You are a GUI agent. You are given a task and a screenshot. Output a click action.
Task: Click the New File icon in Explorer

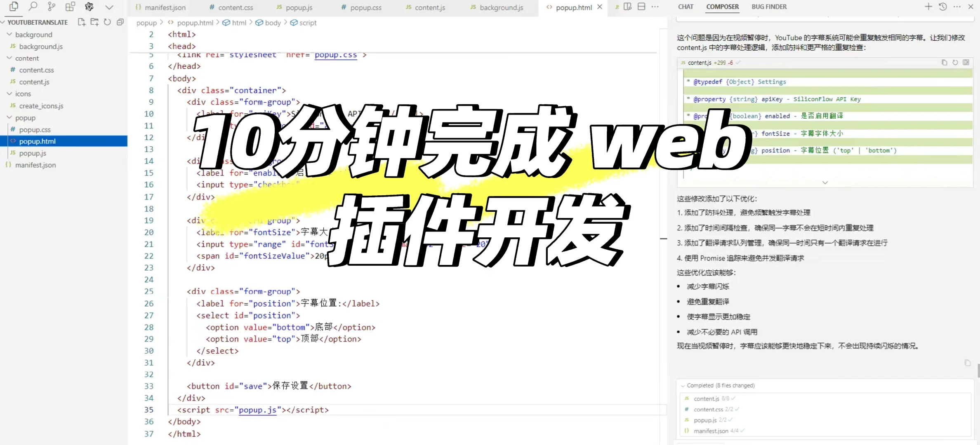click(x=81, y=22)
